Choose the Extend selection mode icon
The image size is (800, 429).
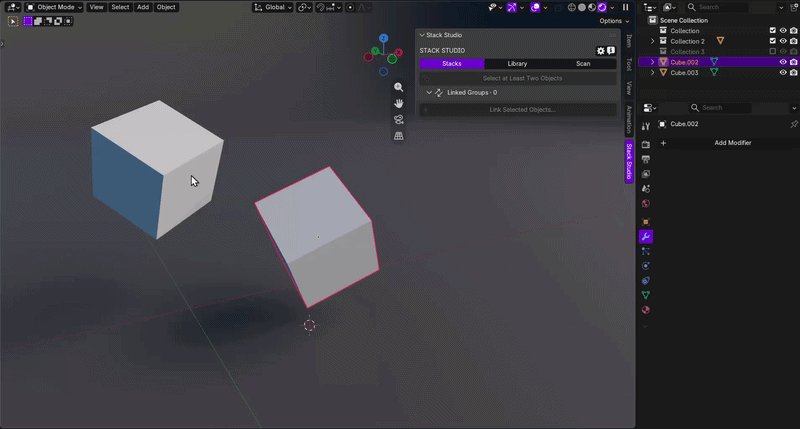[38, 21]
